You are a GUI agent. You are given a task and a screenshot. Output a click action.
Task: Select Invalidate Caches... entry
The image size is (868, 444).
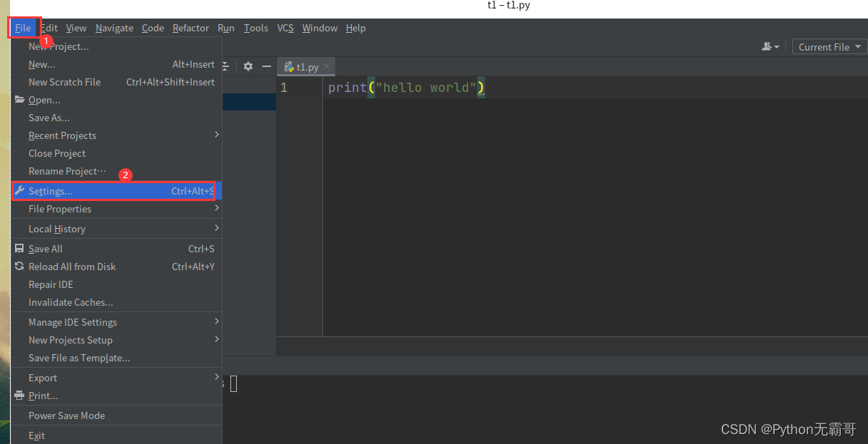[116, 302]
